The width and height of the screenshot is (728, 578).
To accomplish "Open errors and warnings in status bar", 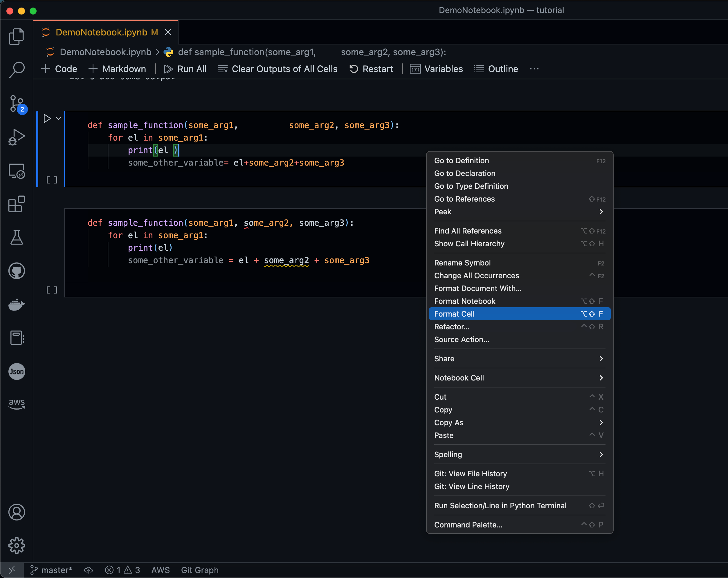I will click(122, 570).
